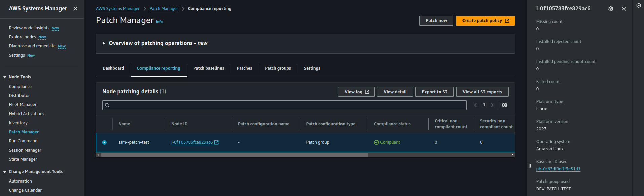Close the AWS Systems Manager navigation sidebar
644x196 pixels.
click(75, 9)
